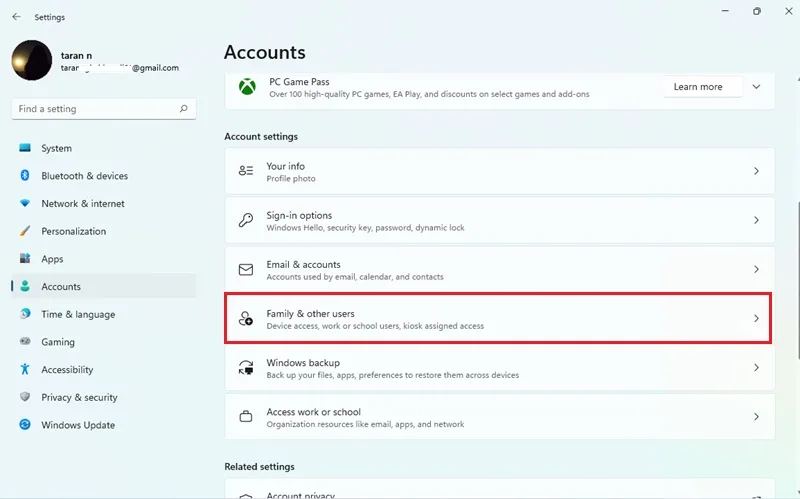Click the back arrow icon in Settings

pyautogui.click(x=16, y=17)
